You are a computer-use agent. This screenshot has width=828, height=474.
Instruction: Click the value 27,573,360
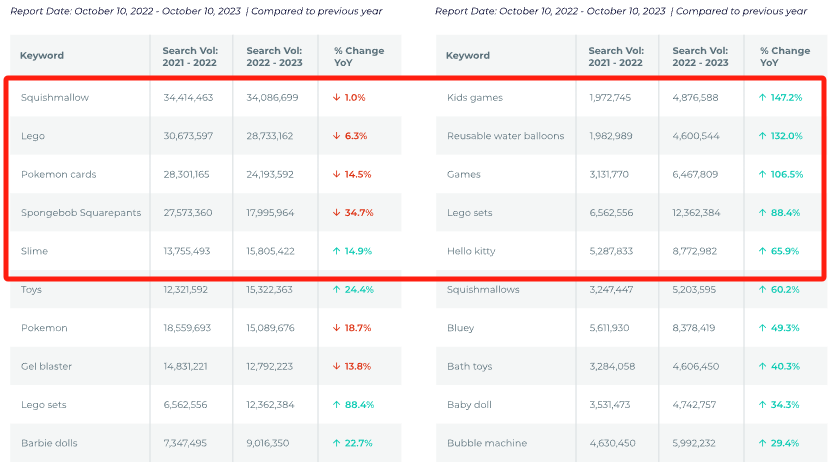(188, 213)
